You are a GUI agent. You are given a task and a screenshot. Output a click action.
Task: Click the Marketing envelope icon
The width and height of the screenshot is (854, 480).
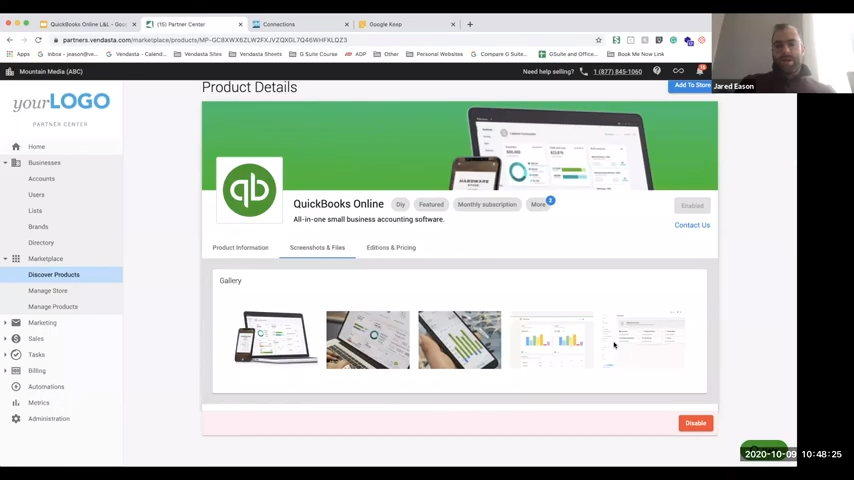coord(16,323)
